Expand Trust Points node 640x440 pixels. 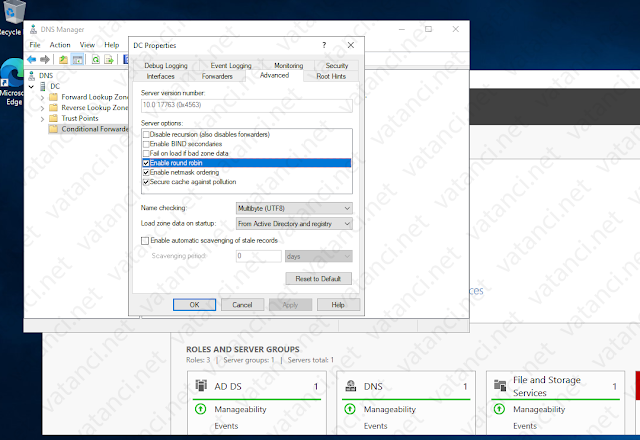[x=42, y=119]
